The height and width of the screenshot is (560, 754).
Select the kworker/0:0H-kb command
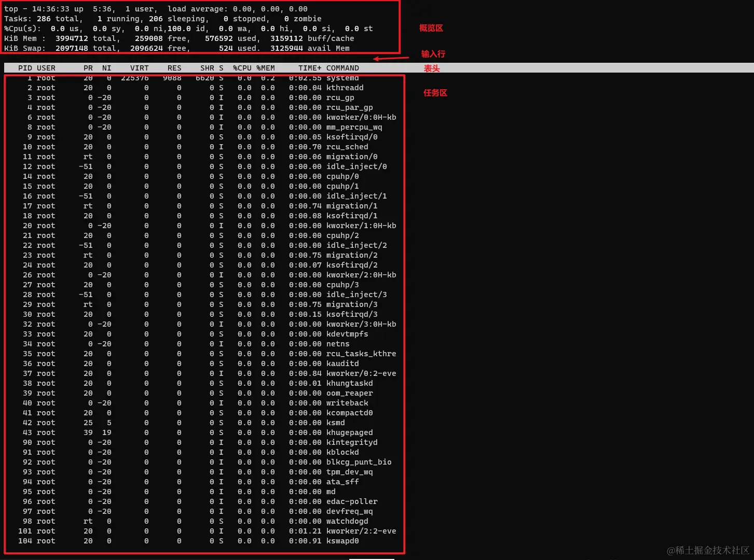pyautogui.click(x=361, y=117)
